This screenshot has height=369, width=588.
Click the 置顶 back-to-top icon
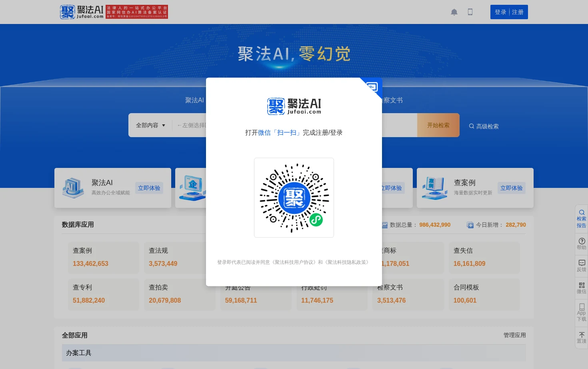[582, 337]
